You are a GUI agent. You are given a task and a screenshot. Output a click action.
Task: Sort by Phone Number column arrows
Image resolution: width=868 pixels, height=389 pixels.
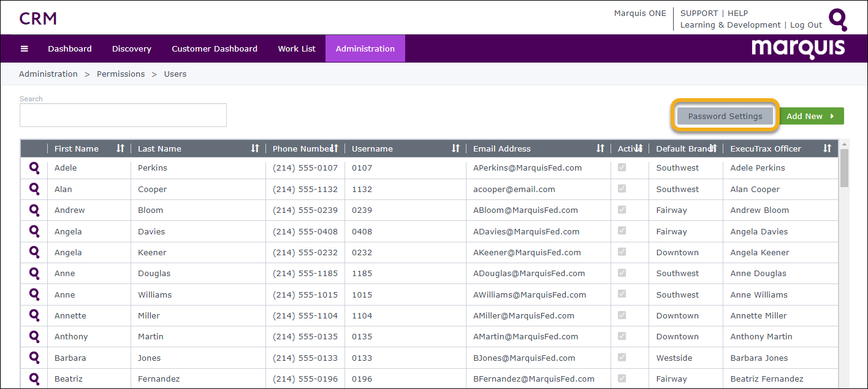(x=334, y=148)
